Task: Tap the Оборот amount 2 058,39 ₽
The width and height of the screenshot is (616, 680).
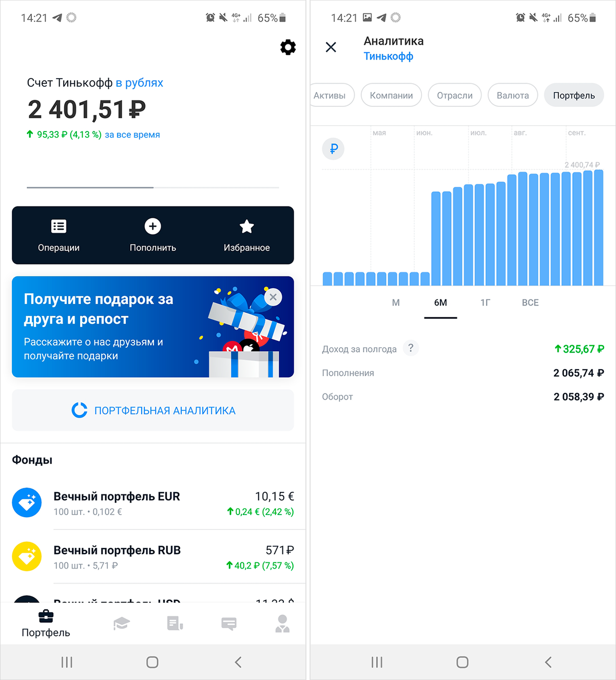Action: point(579,396)
